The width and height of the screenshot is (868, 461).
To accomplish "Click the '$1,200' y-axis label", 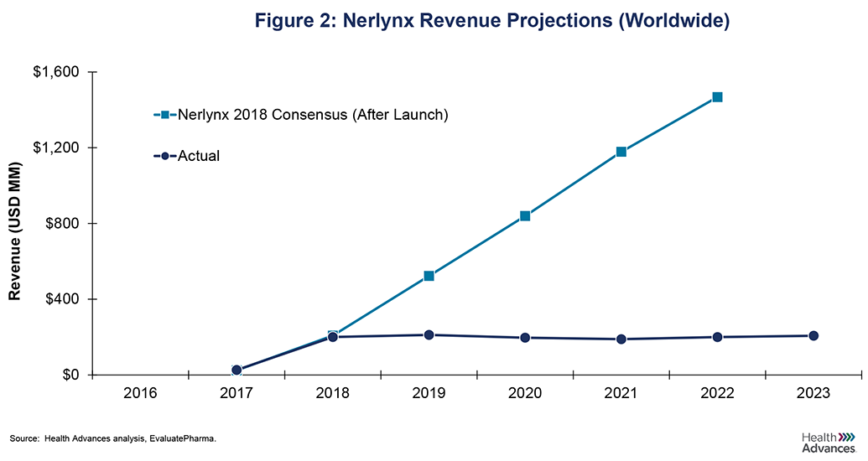I will pos(56,148).
